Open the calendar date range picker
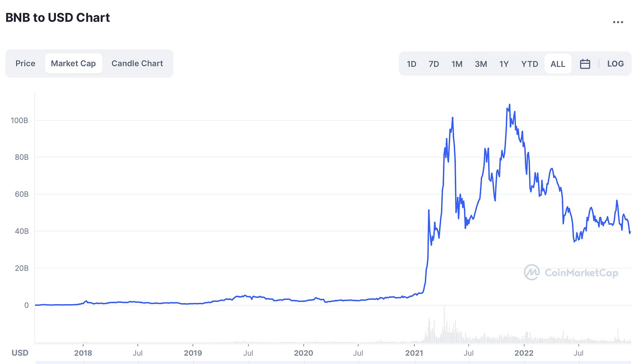Screen dimensions: 641x364 (x=585, y=64)
